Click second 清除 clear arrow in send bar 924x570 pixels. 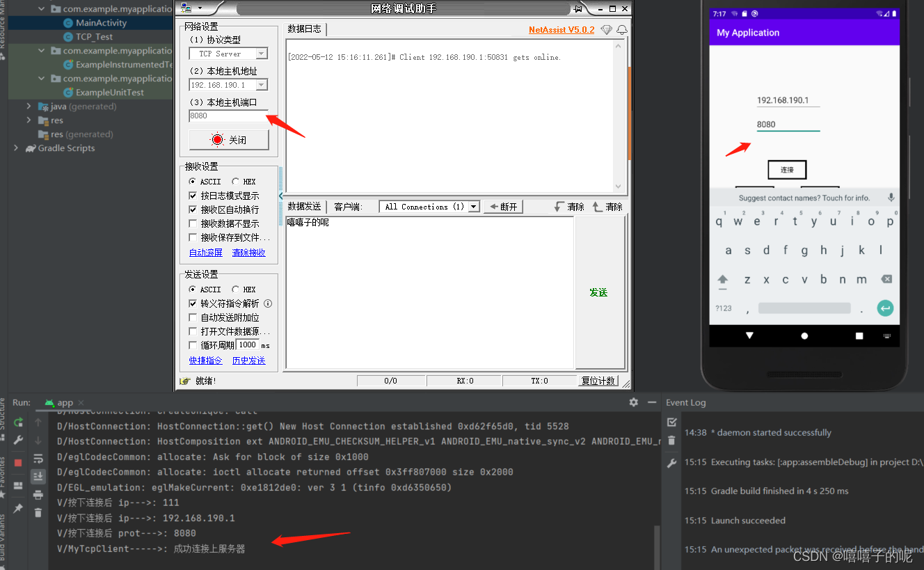point(597,207)
